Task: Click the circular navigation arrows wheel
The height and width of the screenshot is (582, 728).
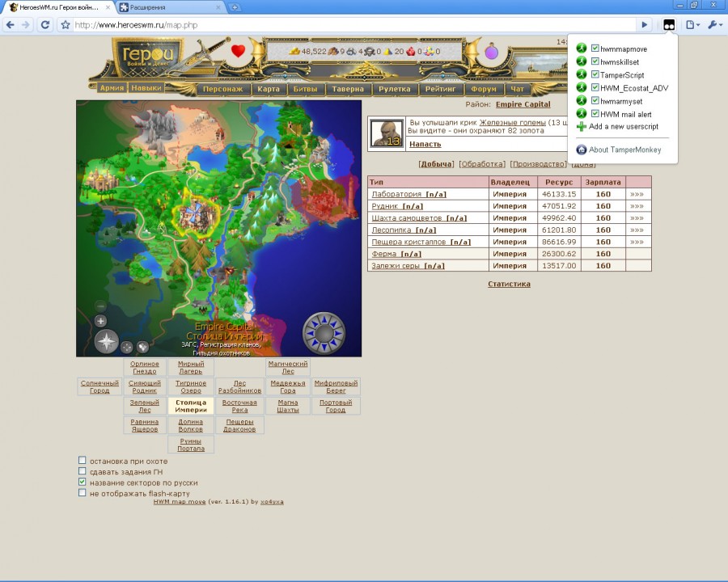Action: point(324,333)
